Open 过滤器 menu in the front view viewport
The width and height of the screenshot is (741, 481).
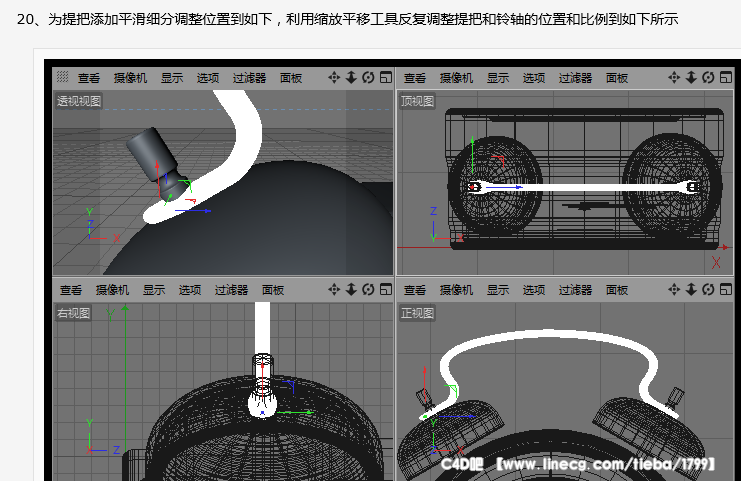576,290
